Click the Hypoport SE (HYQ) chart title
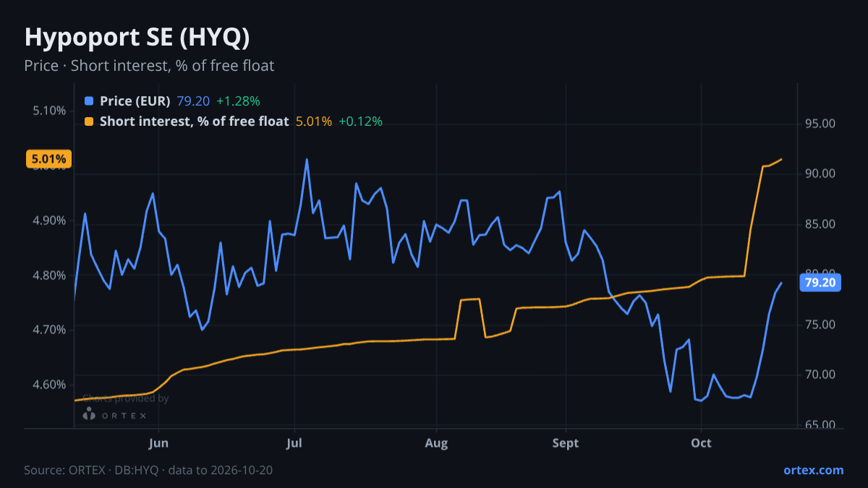The width and height of the screenshot is (868, 488). (x=137, y=38)
